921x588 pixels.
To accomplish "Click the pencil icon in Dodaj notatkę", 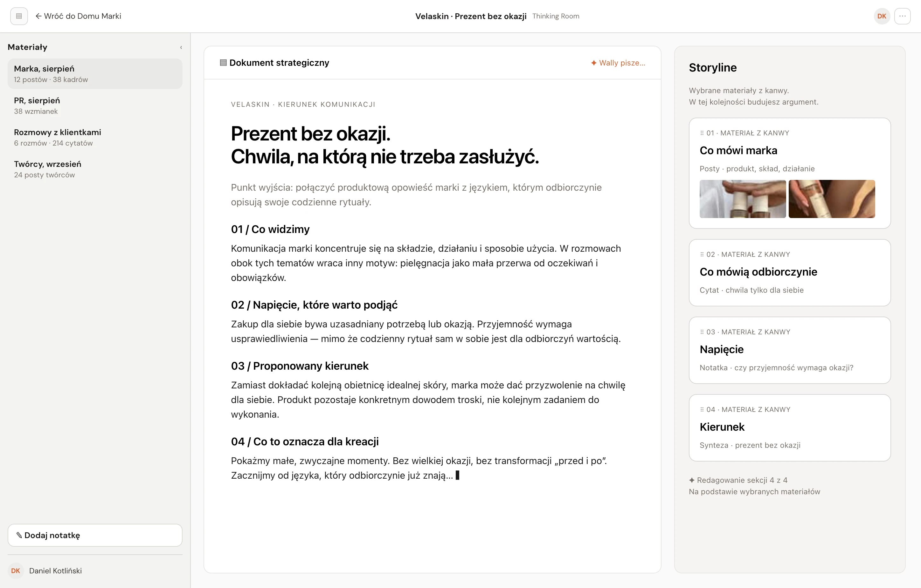I will (x=19, y=535).
